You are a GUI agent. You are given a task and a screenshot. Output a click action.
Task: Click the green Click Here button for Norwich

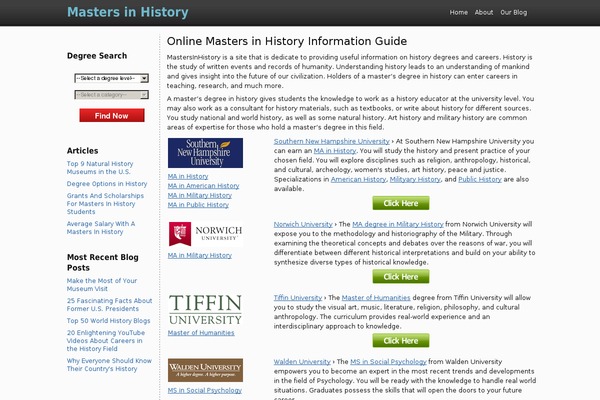(x=401, y=277)
